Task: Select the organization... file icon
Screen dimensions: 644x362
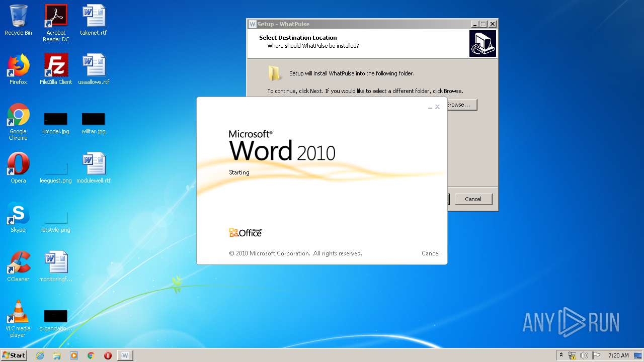Action: pyautogui.click(x=56, y=320)
